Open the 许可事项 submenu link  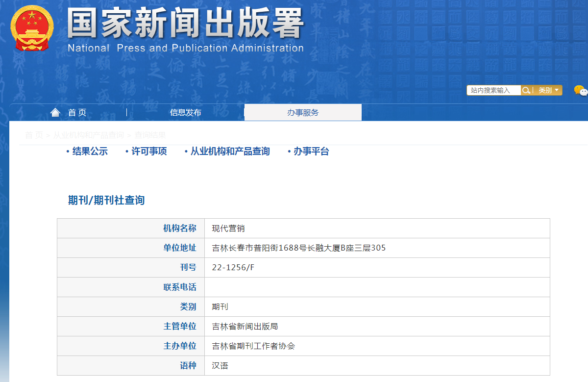tap(149, 152)
